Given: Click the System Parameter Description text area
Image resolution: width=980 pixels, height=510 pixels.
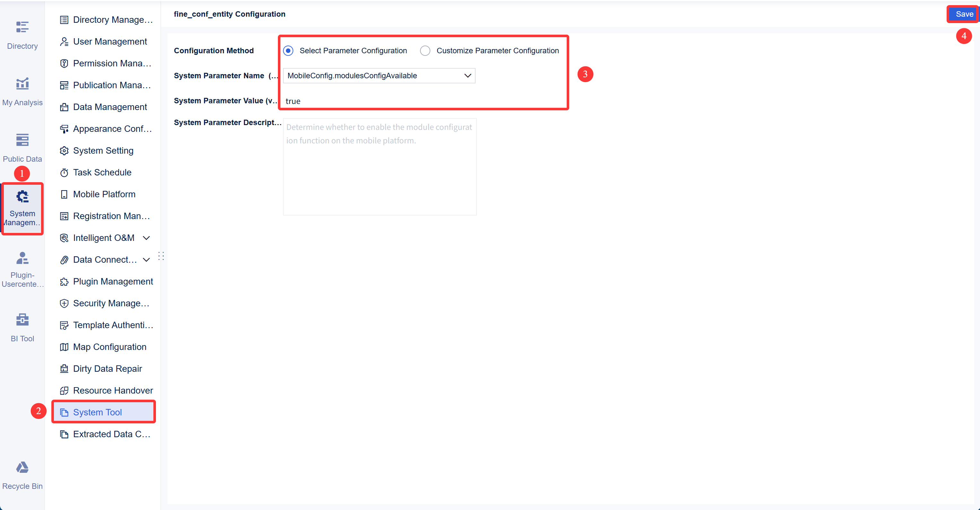Looking at the screenshot, I should 379,166.
